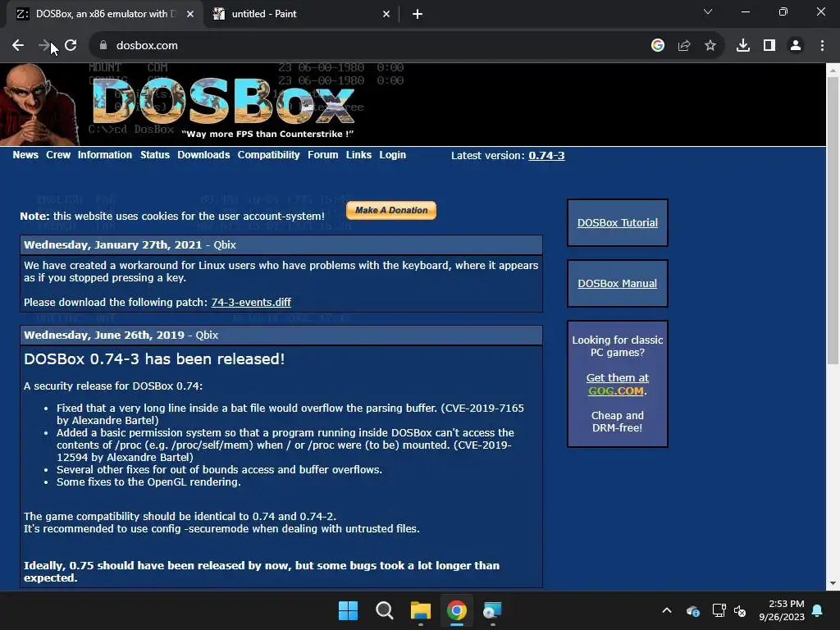Click the Get them at link
Image resolution: width=840 pixels, height=630 pixels.
(617, 377)
